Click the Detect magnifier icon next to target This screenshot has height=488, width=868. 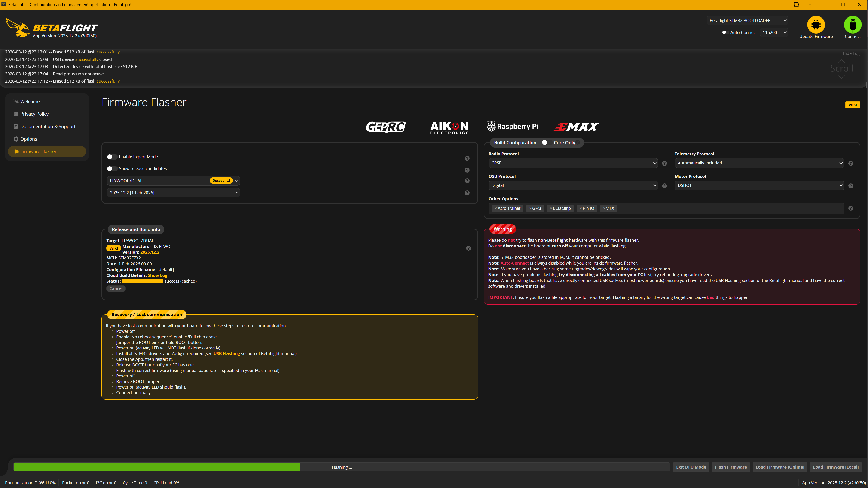tap(229, 180)
